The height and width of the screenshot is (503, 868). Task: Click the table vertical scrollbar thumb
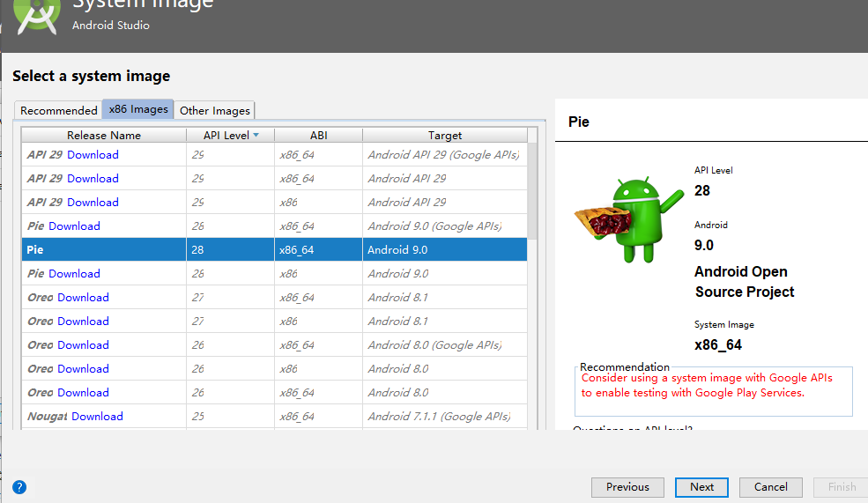tap(532, 191)
